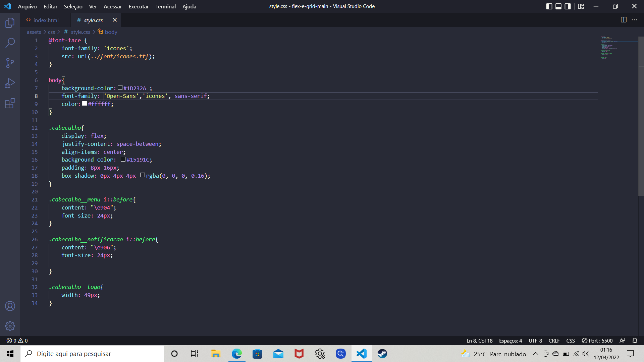This screenshot has height=362, width=644.
Task: Open the Explorer view in activity bar
Action: click(10, 23)
